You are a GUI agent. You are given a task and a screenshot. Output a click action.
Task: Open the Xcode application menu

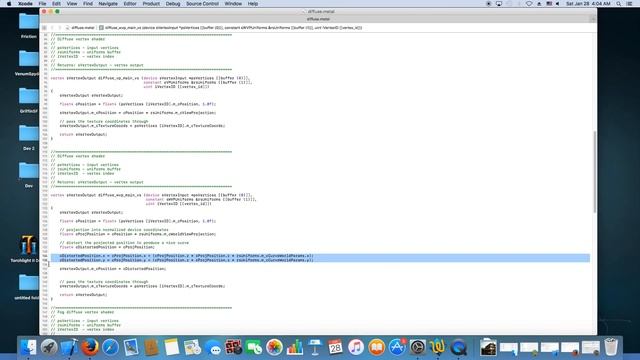coord(25,4)
